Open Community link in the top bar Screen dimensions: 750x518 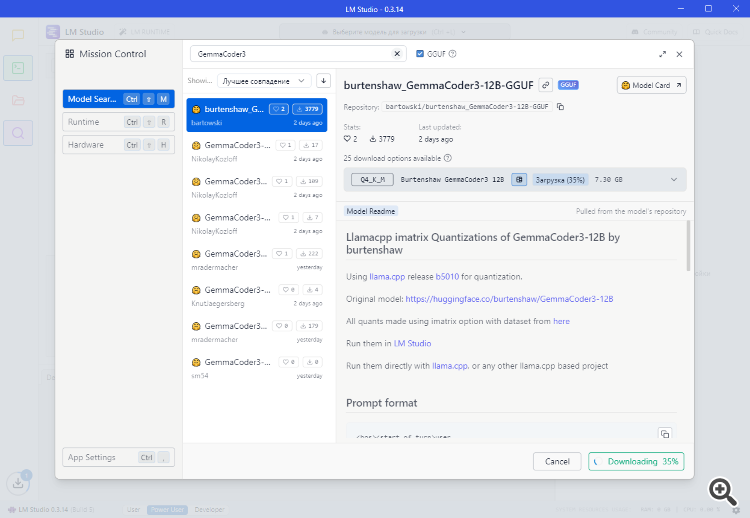654,32
